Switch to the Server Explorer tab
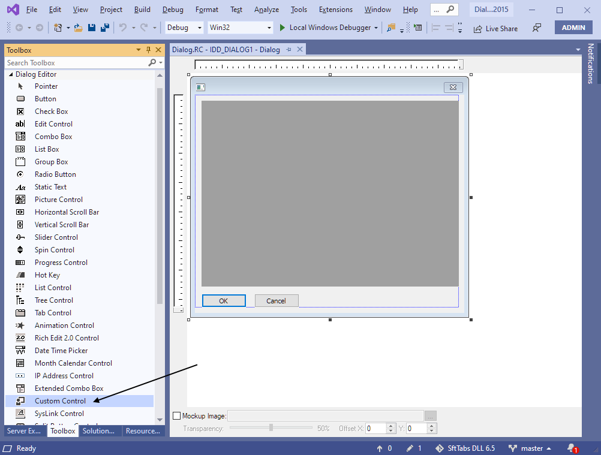Image resolution: width=601 pixels, height=455 pixels. pos(24,431)
